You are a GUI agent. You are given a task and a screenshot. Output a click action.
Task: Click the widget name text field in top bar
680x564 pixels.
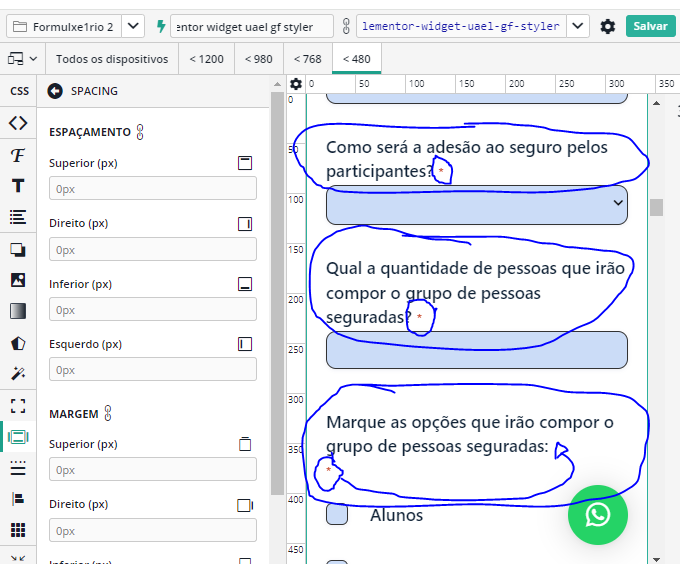click(252, 27)
